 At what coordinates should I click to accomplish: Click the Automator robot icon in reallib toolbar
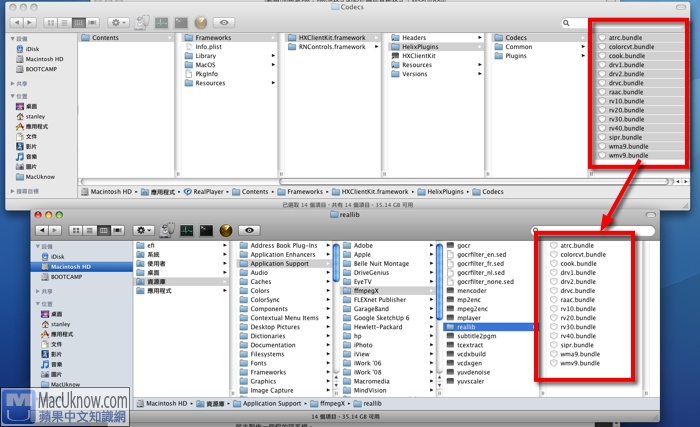(x=167, y=230)
